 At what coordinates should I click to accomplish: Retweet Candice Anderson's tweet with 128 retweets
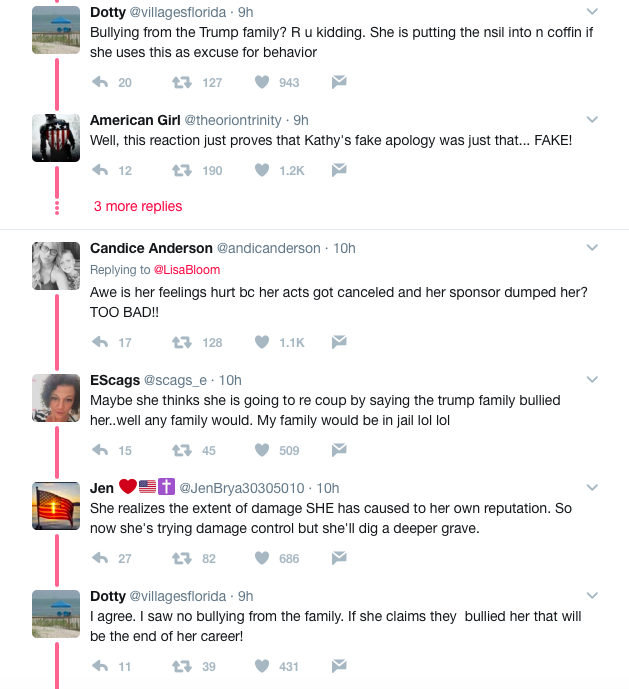(182, 342)
